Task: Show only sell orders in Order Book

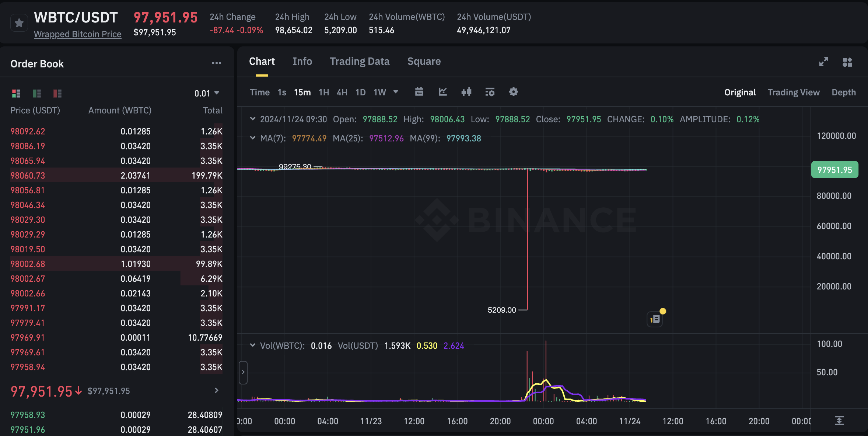Action: [57, 93]
